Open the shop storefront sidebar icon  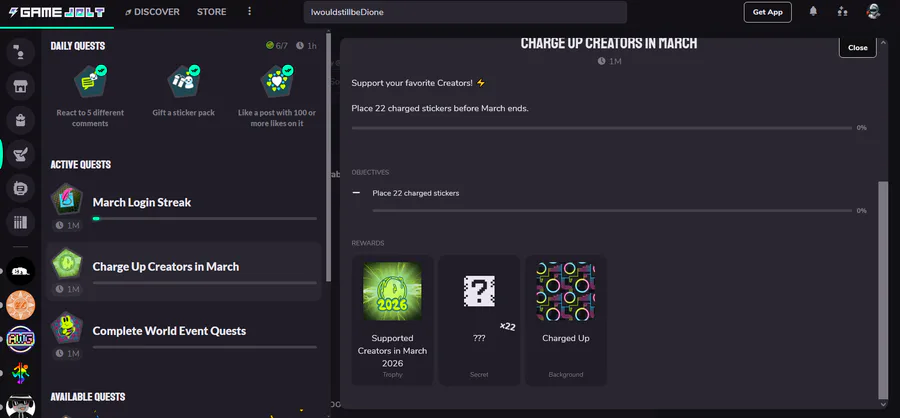21,87
